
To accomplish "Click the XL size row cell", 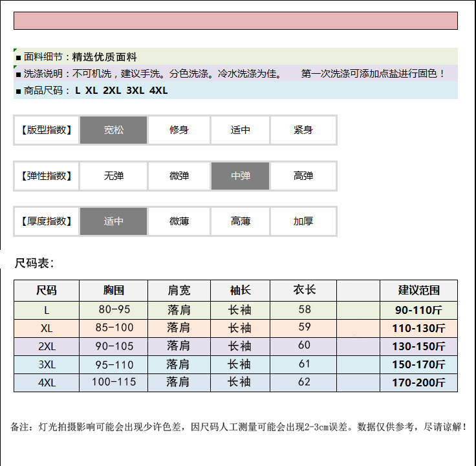I will click(47, 328).
